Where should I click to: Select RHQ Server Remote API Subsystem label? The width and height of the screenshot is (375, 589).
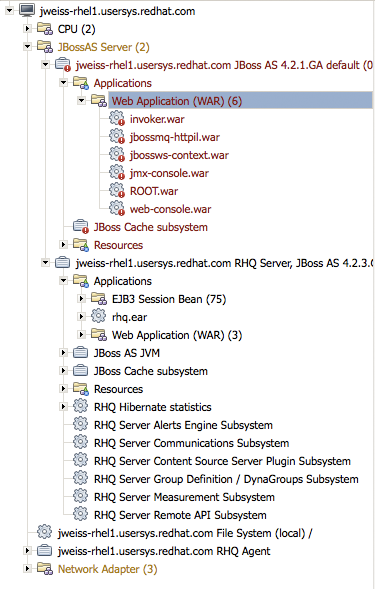pos(180,515)
